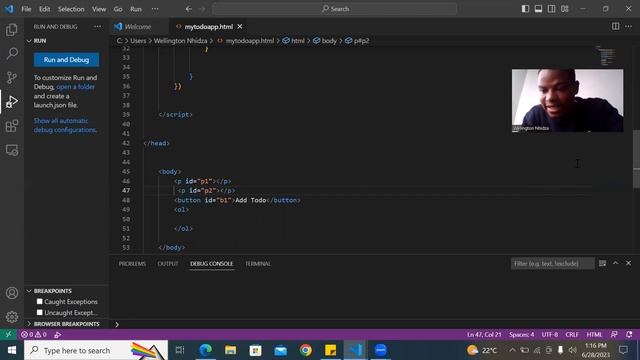Open Run and Debug view actions ellipsis
This screenshot has height=360, width=640.
pos(97,27)
